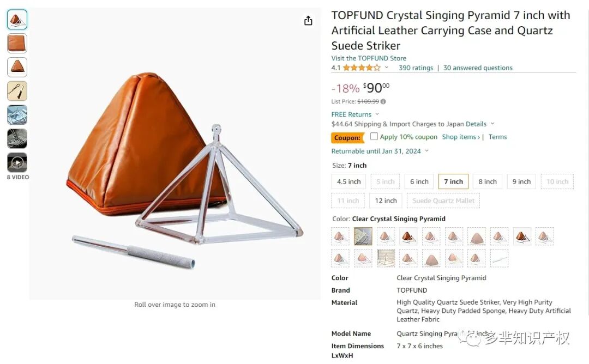The image size is (589, 364).
Task: Play the product video thumbnail
Action: click(x=17, y=162)
